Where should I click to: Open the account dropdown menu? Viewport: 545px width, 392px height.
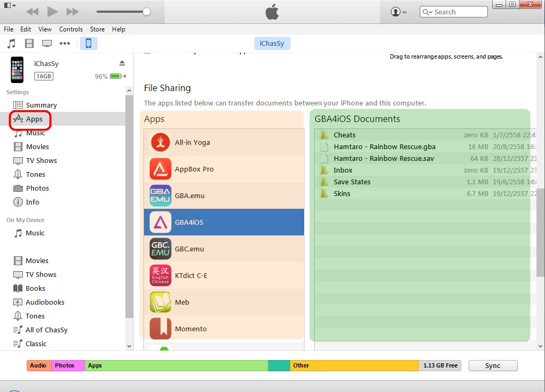[x=399, y=12]
